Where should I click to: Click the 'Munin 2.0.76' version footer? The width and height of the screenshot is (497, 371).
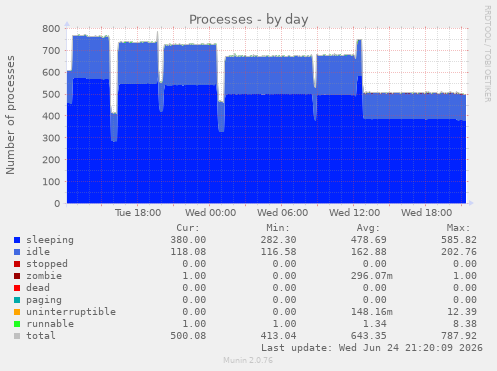248,360
